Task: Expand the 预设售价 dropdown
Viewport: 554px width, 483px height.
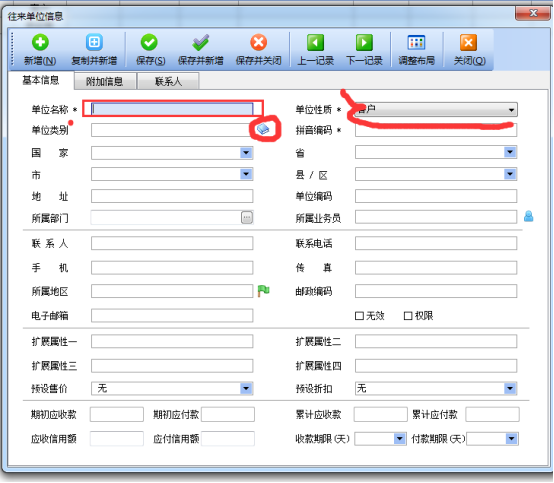Action: [x=246, y=389]
